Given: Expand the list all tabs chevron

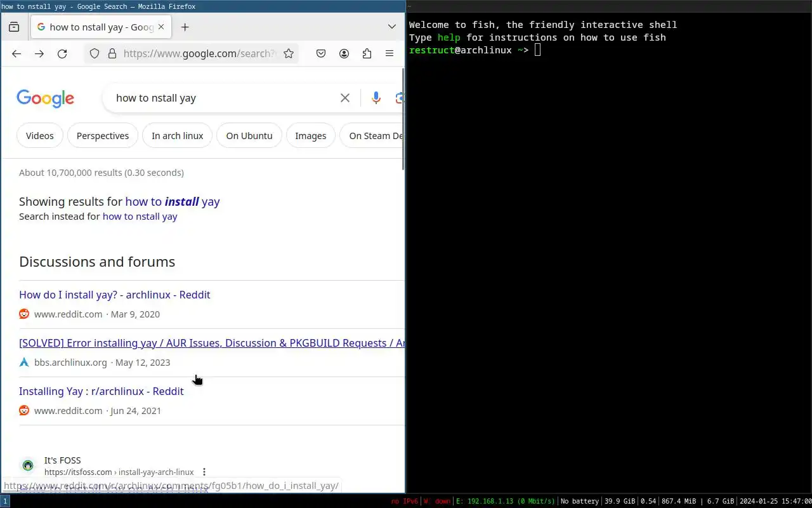Looking at the screenshot, I should point(392,27).
